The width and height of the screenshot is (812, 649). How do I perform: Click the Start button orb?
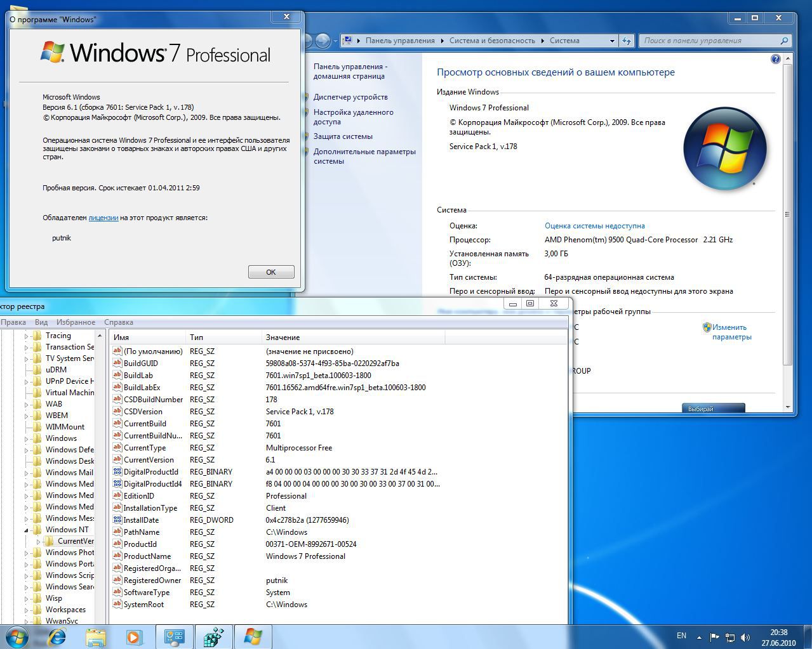point(17,636)
